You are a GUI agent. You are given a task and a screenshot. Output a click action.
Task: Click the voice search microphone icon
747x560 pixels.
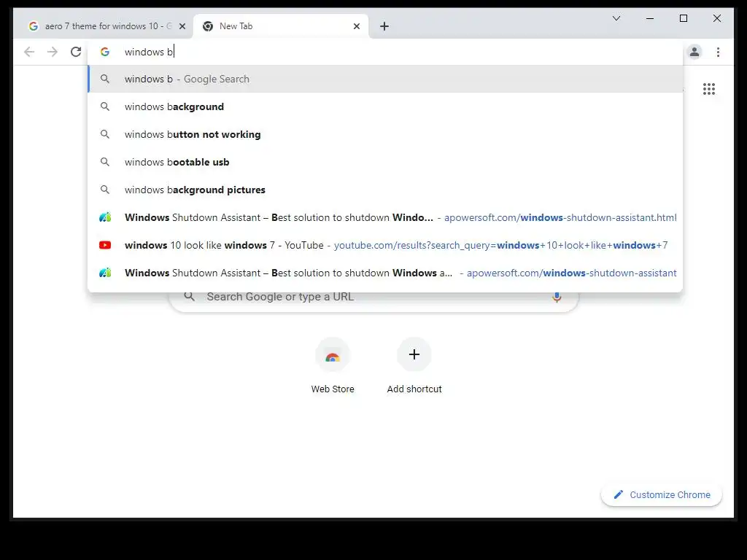pos(557,297)
